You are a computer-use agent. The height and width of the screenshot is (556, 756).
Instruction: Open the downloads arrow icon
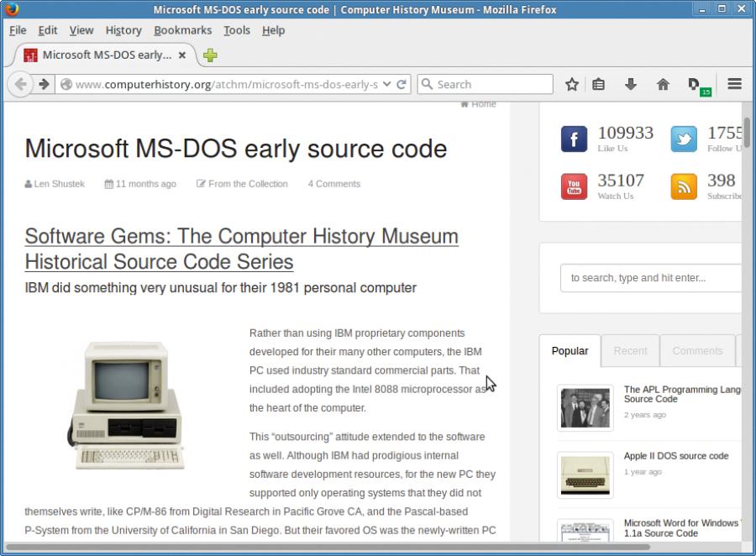(x=631, y=84)
